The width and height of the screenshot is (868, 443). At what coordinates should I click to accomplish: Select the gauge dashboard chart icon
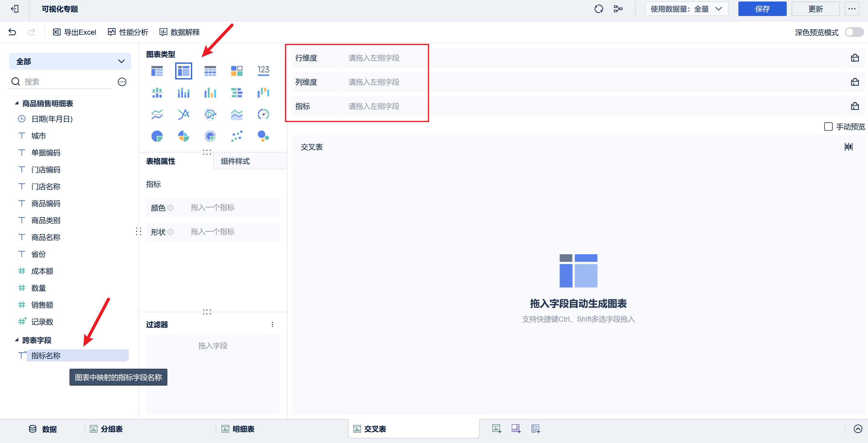click(263, 114)
